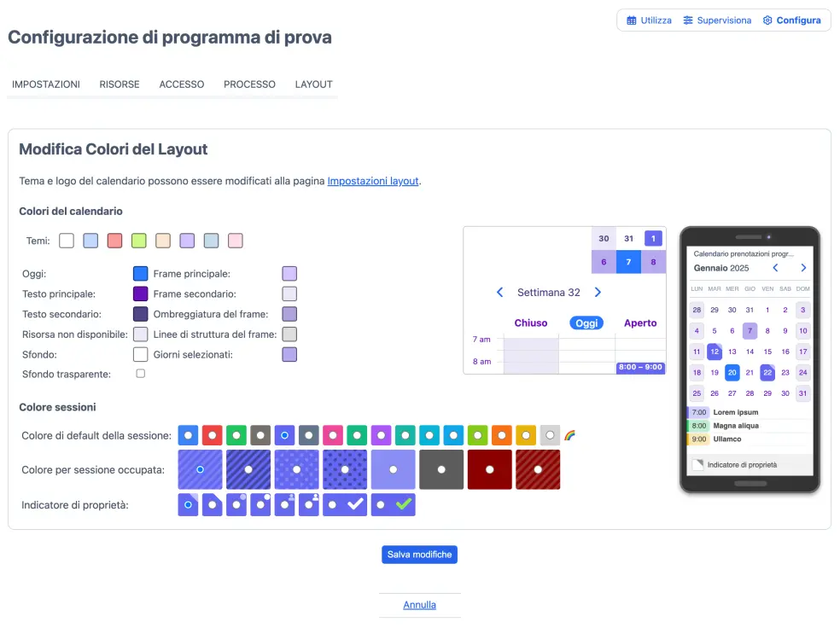Switch to the RISORSE tab
This screenshot has width=840, height=628.
(x=120, y=84)
